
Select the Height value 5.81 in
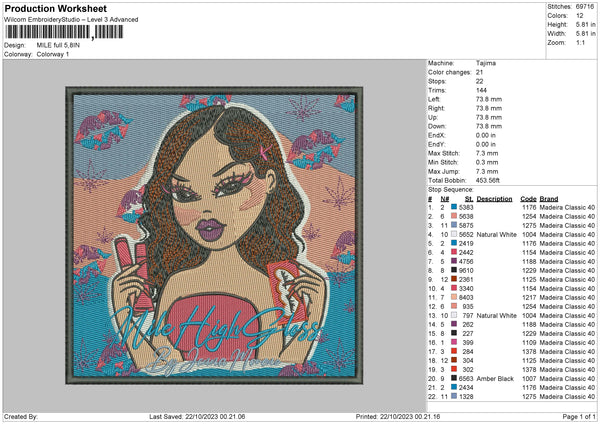[585, 24]
